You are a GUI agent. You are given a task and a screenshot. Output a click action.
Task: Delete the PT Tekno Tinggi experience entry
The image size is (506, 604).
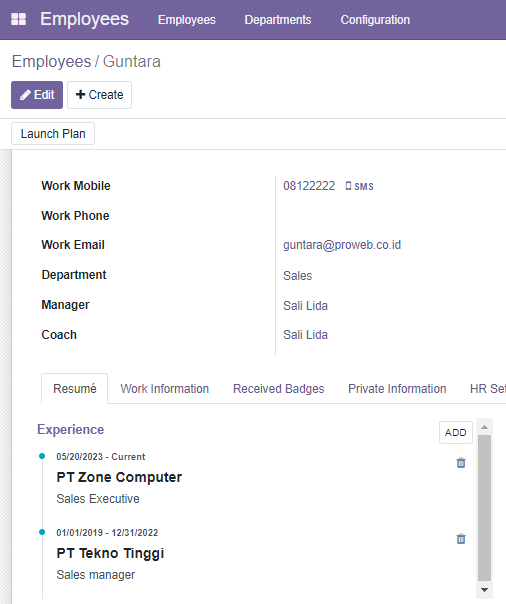pos(461,539)
